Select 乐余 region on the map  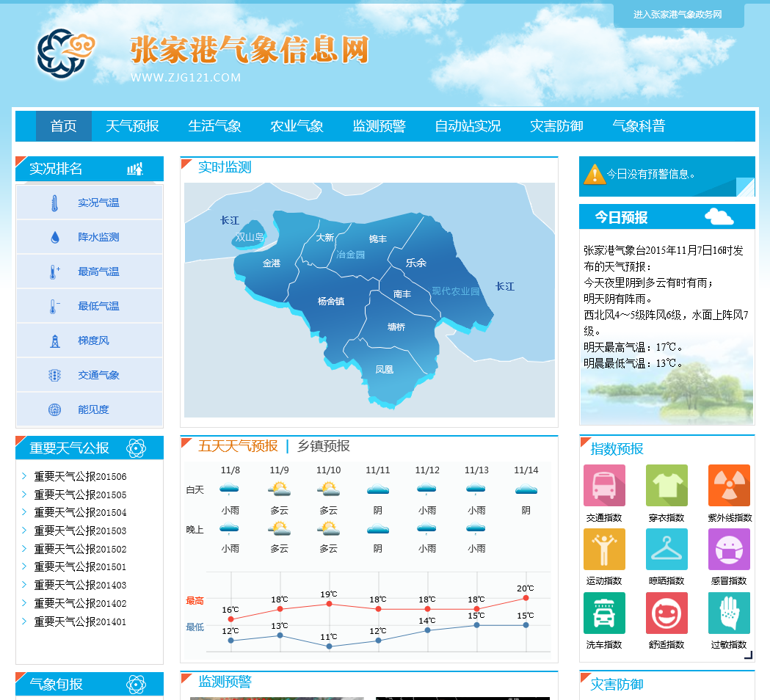[x=415, y=263]
